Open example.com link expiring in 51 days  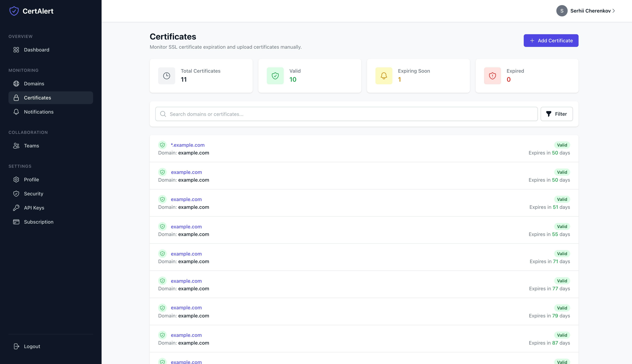186,199
